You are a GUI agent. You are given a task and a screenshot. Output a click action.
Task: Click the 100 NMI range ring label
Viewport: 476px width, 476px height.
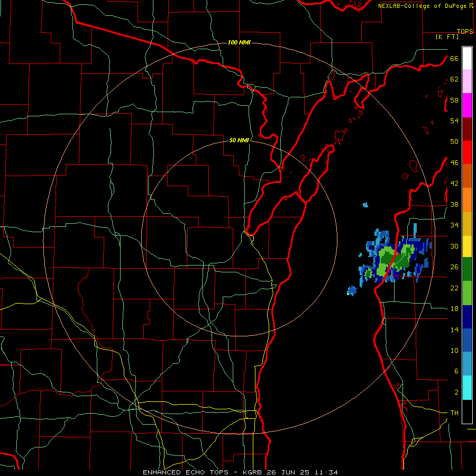coord(239,42)
